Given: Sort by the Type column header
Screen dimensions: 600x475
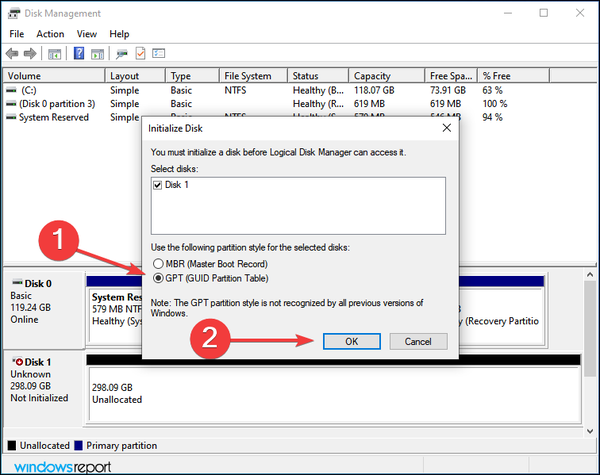Looking at the screenshot, I should [192, 76].
